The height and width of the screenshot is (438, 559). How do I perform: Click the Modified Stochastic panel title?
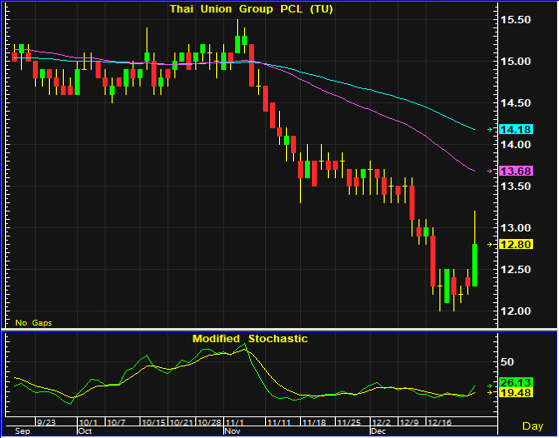250,338
